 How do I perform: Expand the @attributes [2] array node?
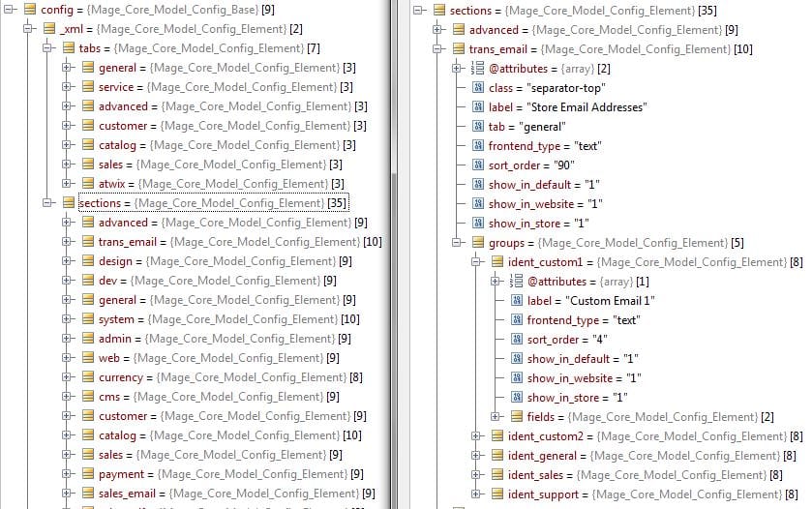(x=457, y=69)
